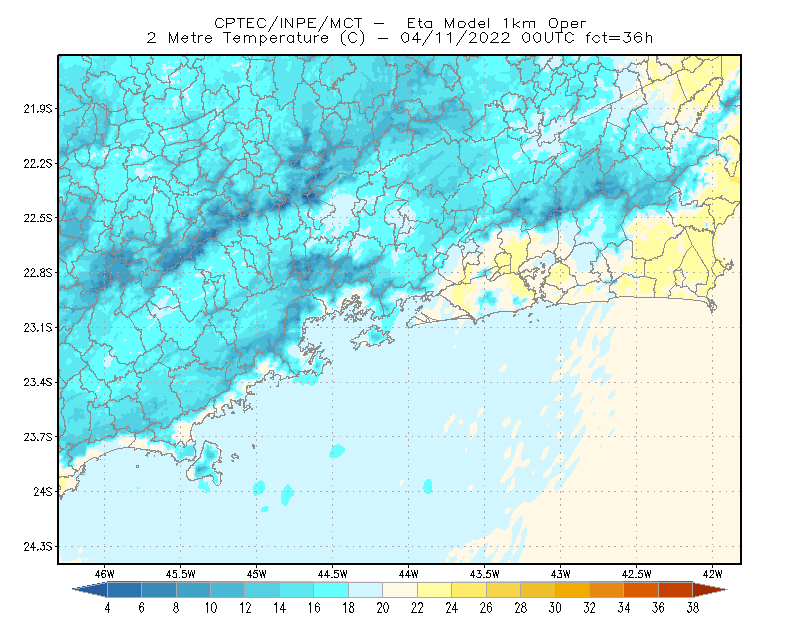800x618 pixels.
Task: Click the colorbar label 20
Action: pyautogui.click(x=383, y=608)
